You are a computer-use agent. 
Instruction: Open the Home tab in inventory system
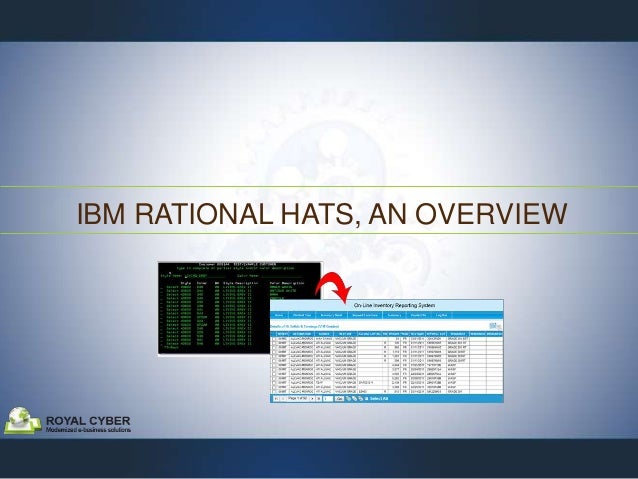pos(279,315)
